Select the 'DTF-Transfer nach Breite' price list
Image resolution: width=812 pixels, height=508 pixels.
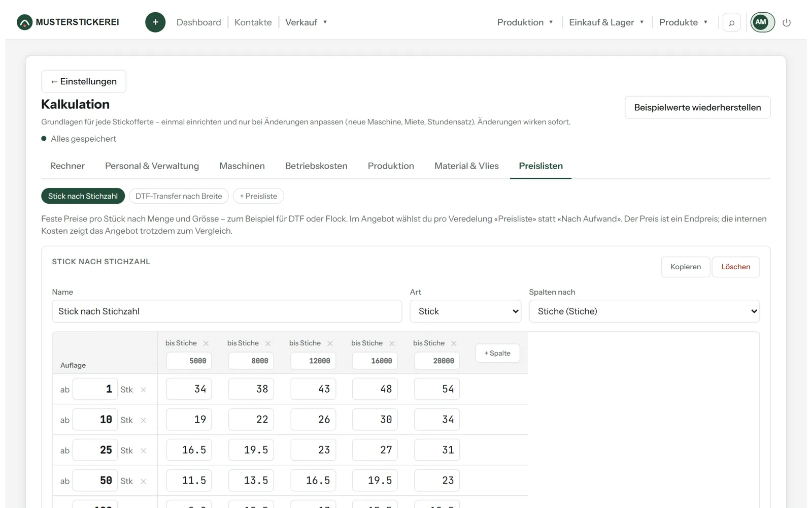179,196
